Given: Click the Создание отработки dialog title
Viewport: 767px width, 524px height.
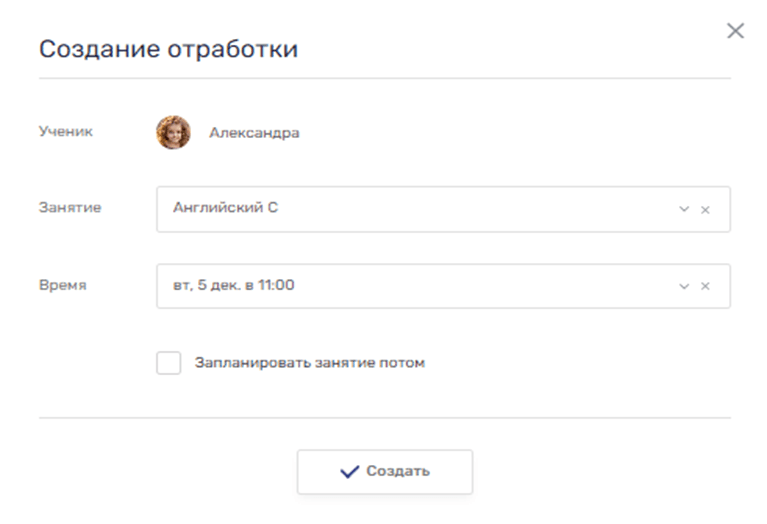Looking at the screenshot, I should tap(167, 49).
